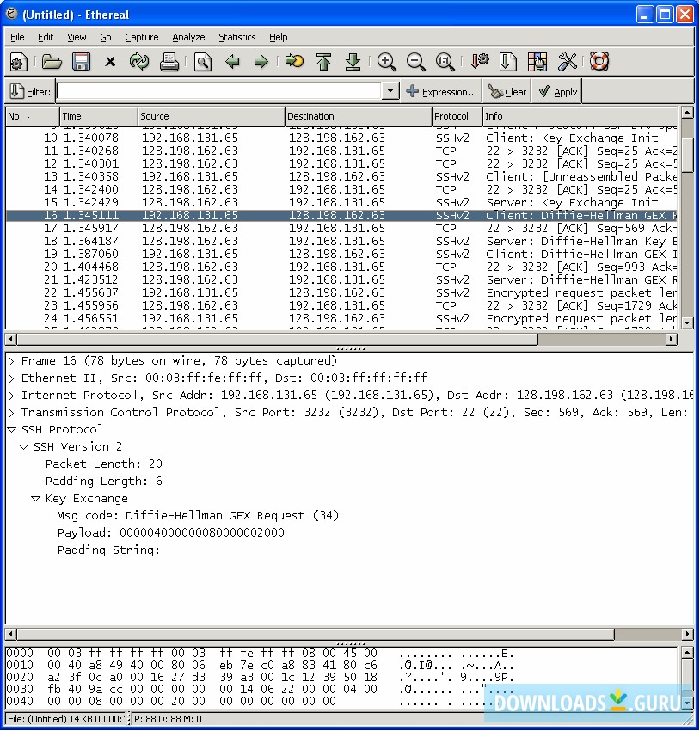
Task: Jump to first packet icon
Action: 323,62
